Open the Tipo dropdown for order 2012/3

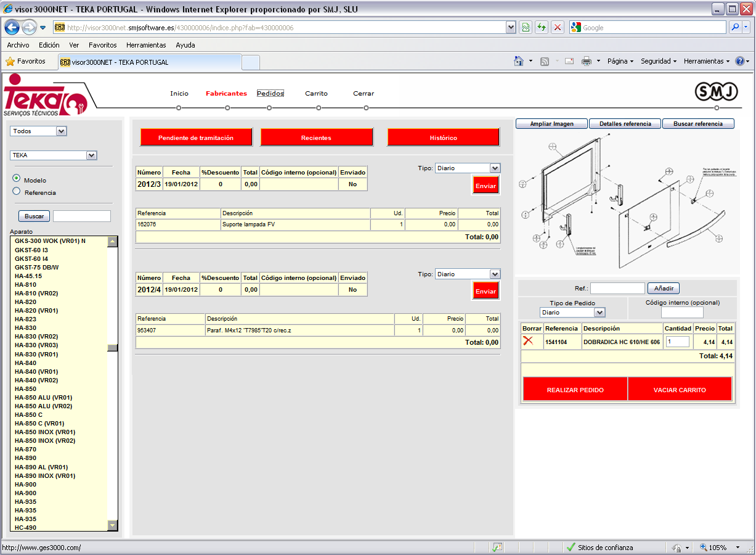click(468, 168)
